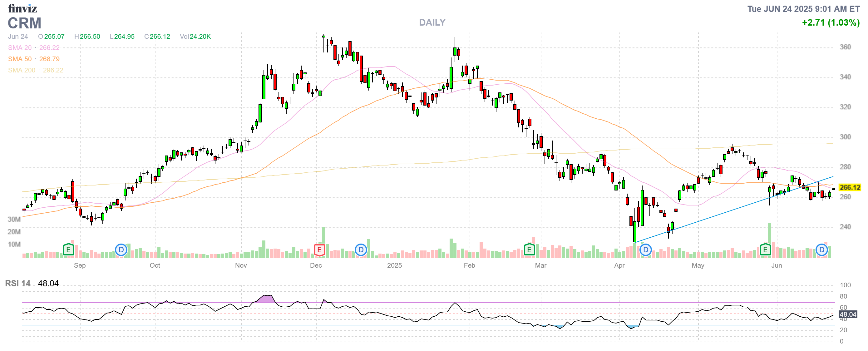The width and height of the screenshot is (868, 351).
Task: Click the +2.71 (1.03%) change value
Action: (x=830, y=22)
